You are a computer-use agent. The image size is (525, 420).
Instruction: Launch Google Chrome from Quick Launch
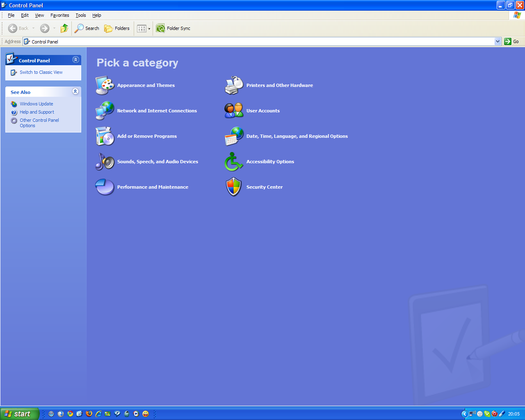(x=70, y=414)
